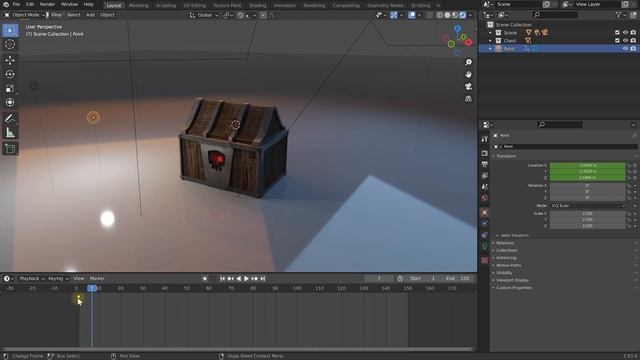Screen dimensions: 640x360
Task: Open the Global transform orientation dropdown
Action: (204, 15)
